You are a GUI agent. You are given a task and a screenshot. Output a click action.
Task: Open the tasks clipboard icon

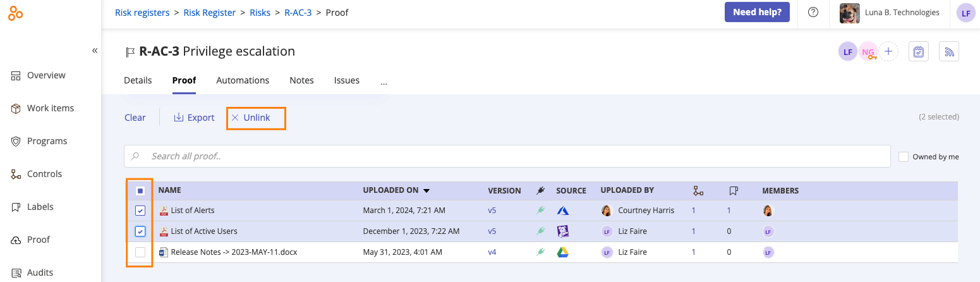click(919, 52)
